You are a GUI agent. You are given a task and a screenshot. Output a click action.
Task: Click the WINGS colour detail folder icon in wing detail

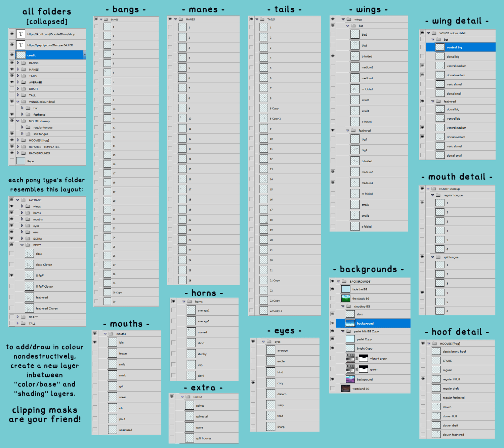[434, 33]
